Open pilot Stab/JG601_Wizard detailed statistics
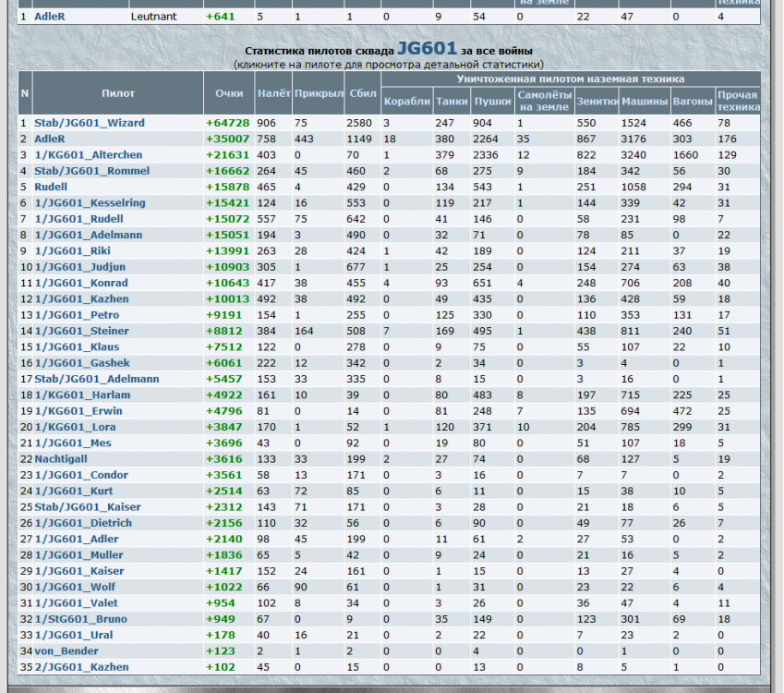The image size is (784, 693). (90, 123)
